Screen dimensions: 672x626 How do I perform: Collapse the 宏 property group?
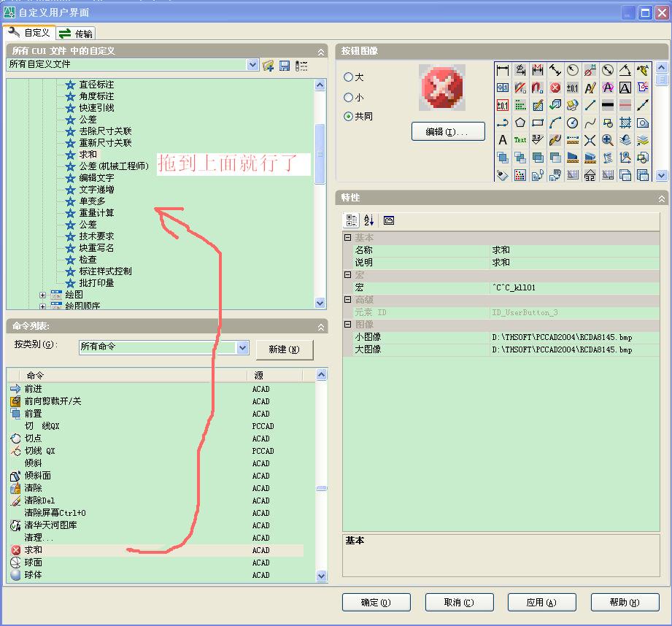point(348,274)
